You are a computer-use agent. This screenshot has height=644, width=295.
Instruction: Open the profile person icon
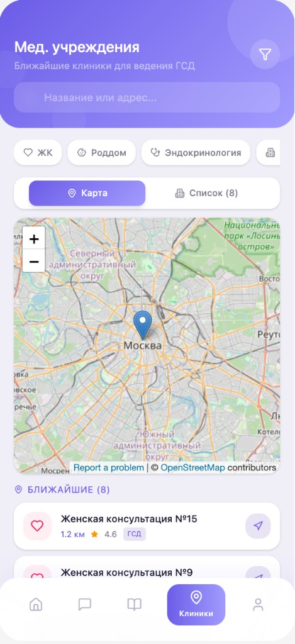click(258, 604)
